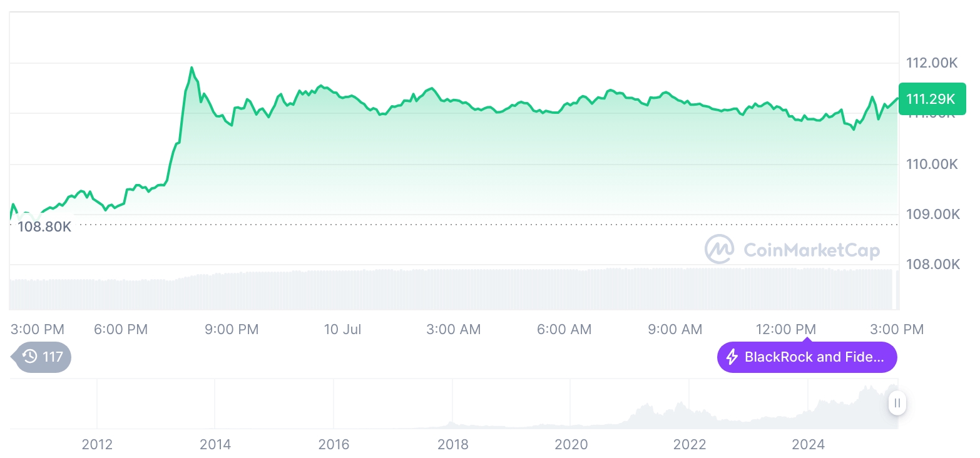Click the 2024 label in the navigator timeline
Screen dimensions: 980x458
pos(808,444)
